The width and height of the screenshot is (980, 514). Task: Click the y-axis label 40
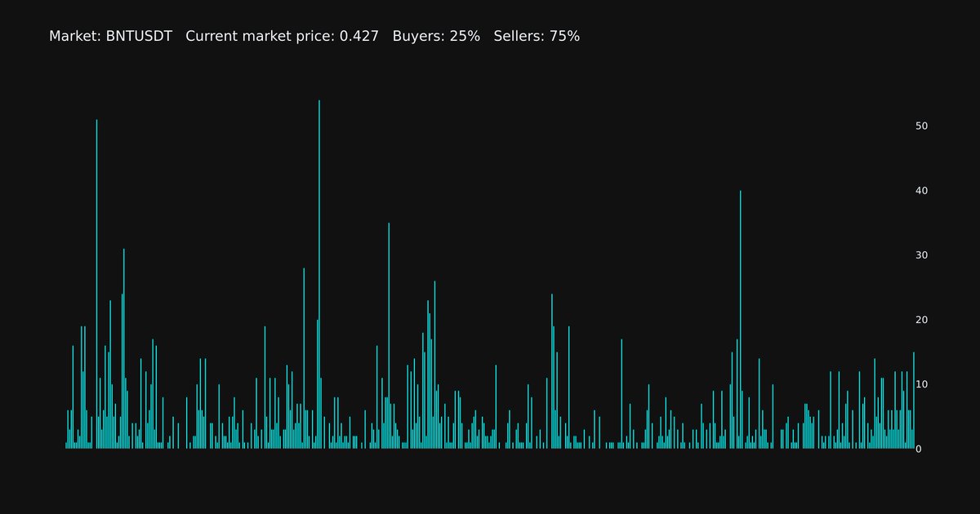[922, 191]
